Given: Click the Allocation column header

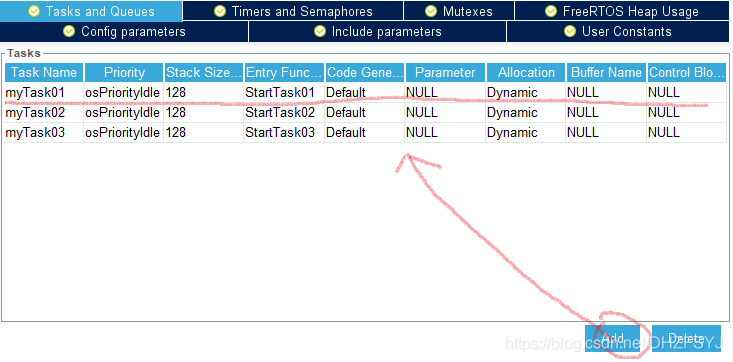Looking at the screenshot, I should [x=526, y=72].
